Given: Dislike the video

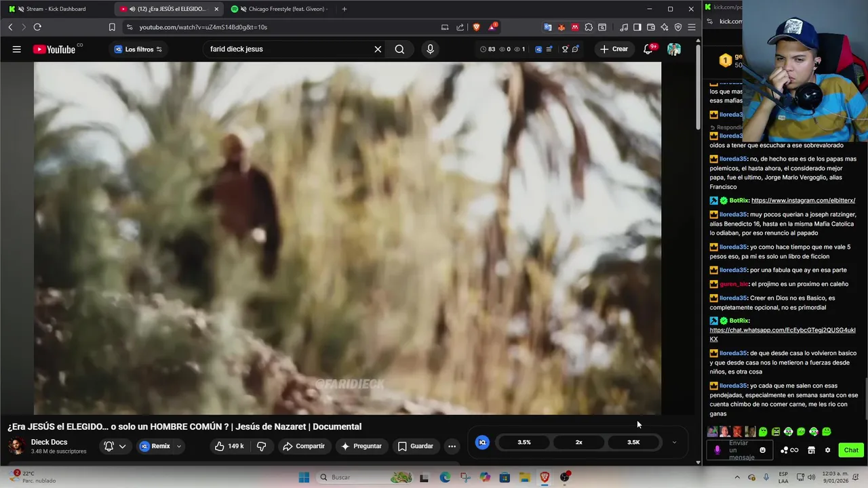Looking at the screenshot, I should [261, 446].
